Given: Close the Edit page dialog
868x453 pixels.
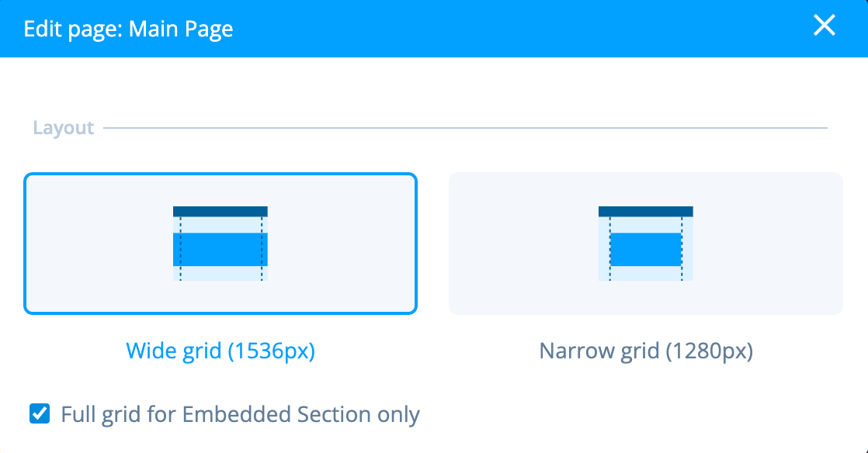Looking at the screenshot, I should pyautogui.click(x=825, y=26).
